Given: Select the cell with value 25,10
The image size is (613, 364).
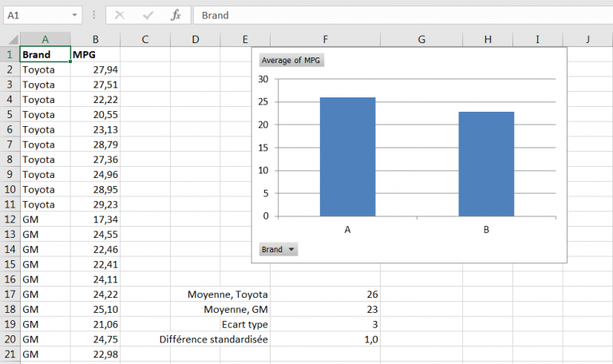Looking at the screenshot, I should click(96, 309).
